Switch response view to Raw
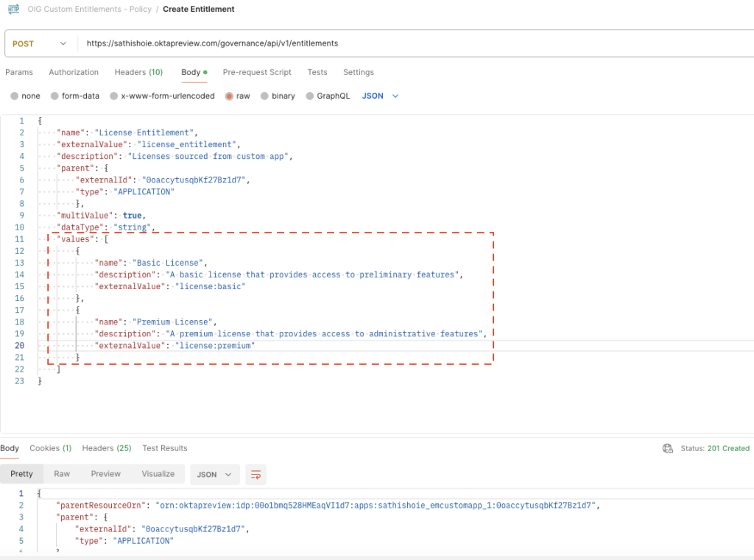This screenshot has height=560, width=754. click(x=62, y=474)
